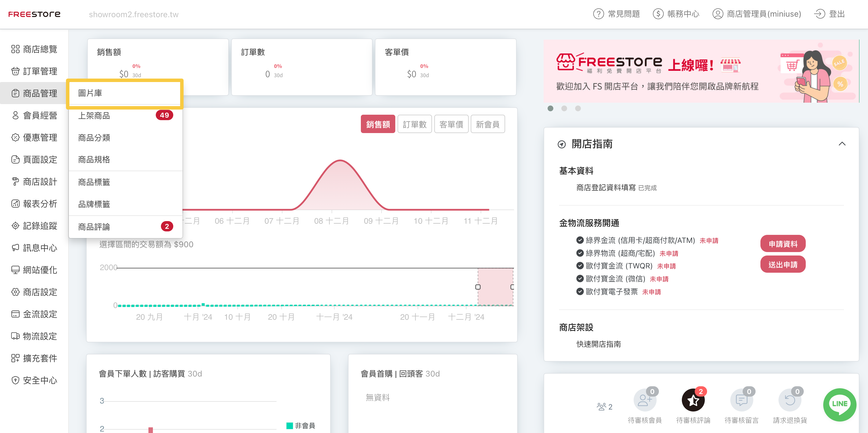Open 訊息中心 megaphone icon
The image size is (868, 433).
15,248
